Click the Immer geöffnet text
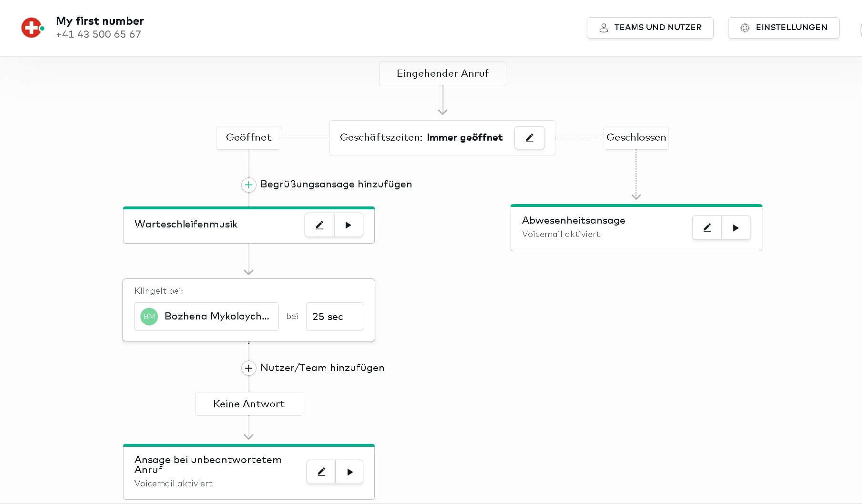This screenshot has height=504, width=862. [464, 138]
